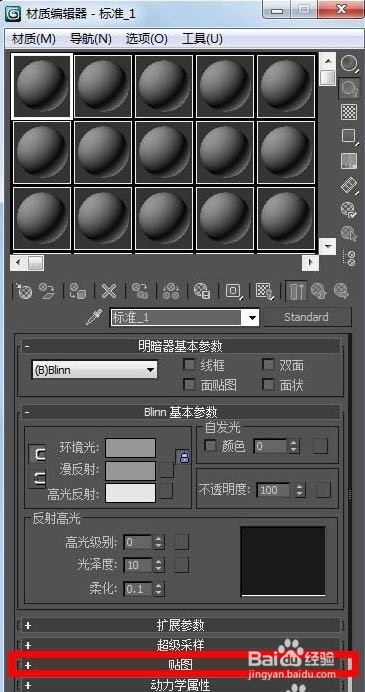Open the 标准_1 material name dropdown

click(184, 318)
